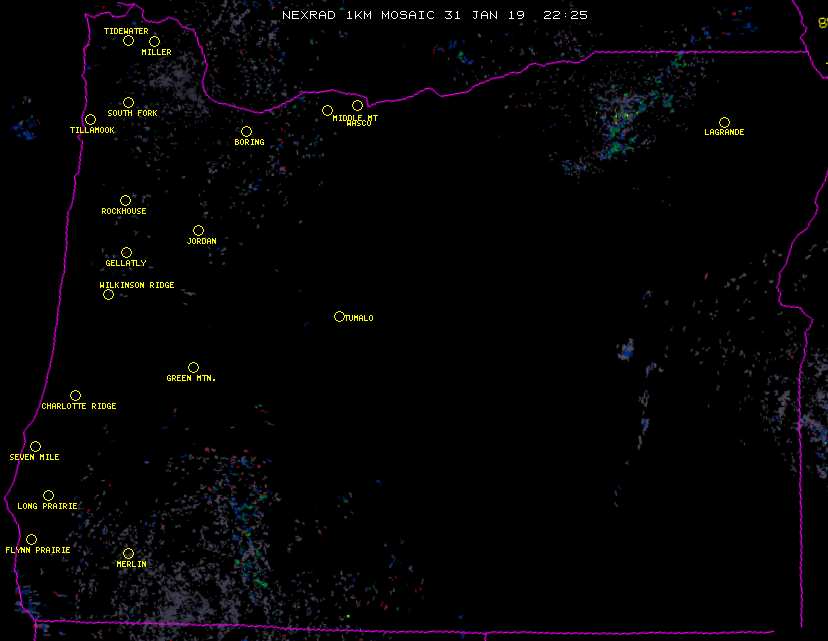Viewport: 828px width, 641px height.
Task: Select the Tumalo station marker
Action: (x=339, y=316)
